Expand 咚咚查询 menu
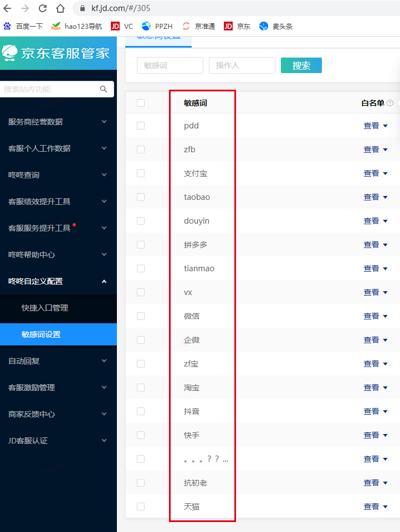Screen dimensions: 400x532 pyautogui.click(x=58, y=175)
